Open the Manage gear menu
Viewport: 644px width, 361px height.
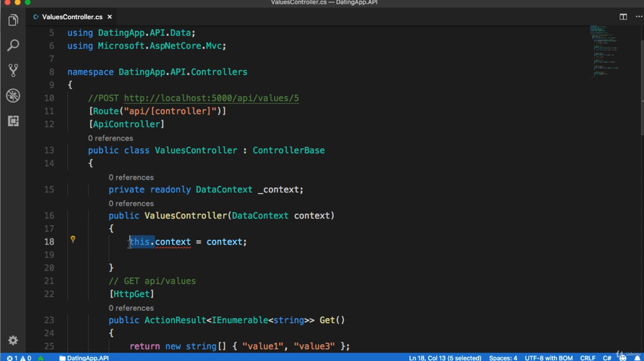click(x=13, y=340)
